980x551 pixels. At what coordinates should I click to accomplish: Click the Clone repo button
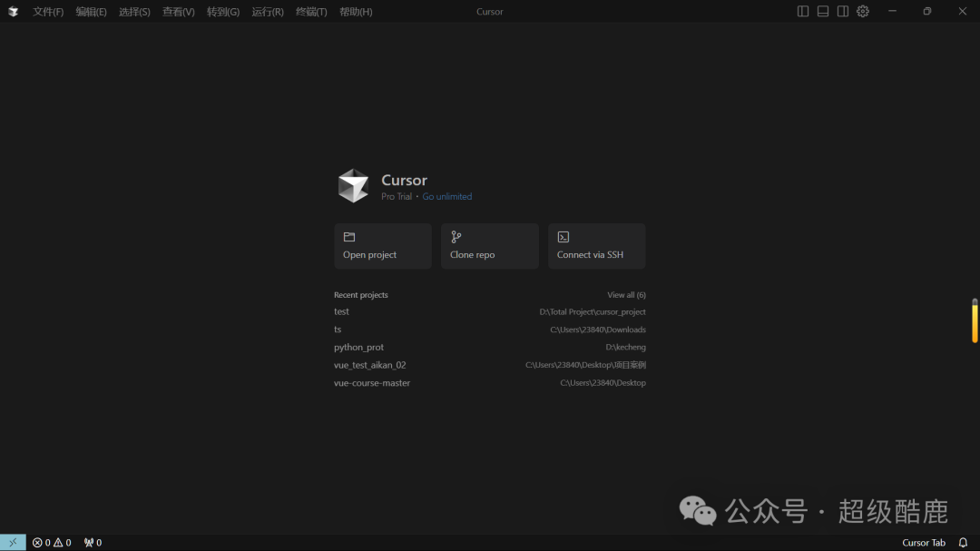(490, 246)
